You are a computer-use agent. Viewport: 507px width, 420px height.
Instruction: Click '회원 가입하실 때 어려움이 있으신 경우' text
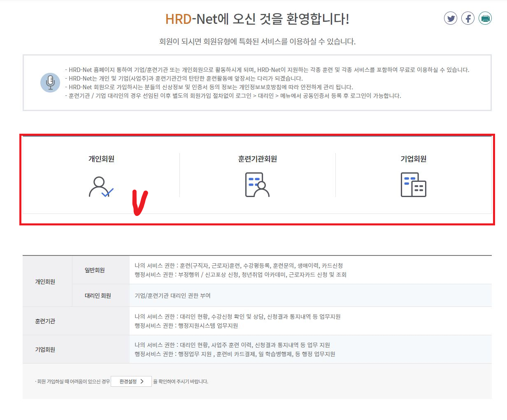(x=73, y=382)
